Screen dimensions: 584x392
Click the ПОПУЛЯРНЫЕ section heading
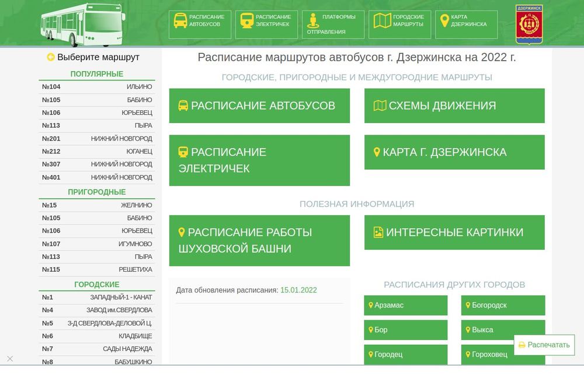[97, 73]
